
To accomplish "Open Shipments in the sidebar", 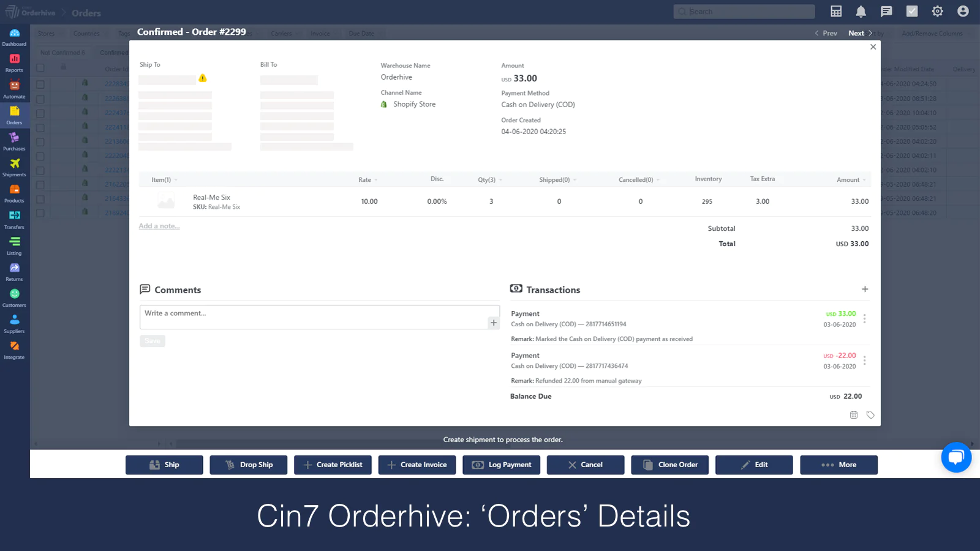I will [14, 168].
